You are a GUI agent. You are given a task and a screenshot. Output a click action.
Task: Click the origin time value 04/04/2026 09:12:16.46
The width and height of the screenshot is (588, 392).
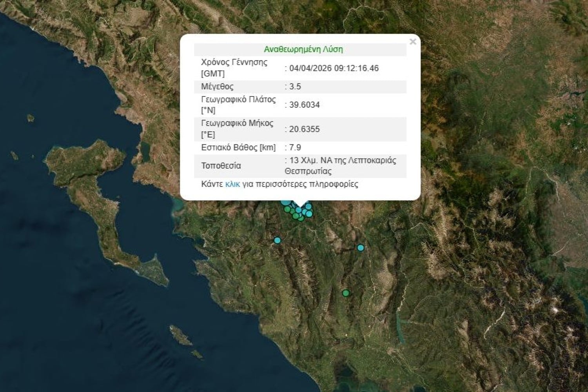click(334, 68)
